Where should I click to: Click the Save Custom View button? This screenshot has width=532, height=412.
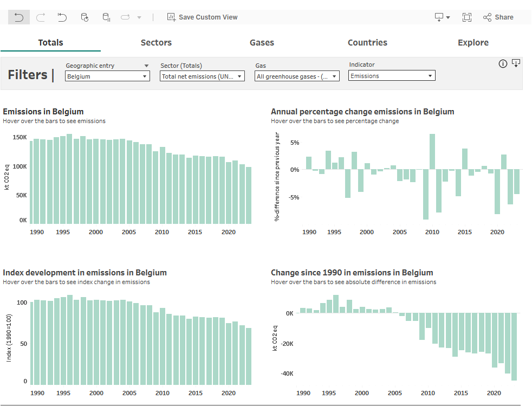click(202, 17)
